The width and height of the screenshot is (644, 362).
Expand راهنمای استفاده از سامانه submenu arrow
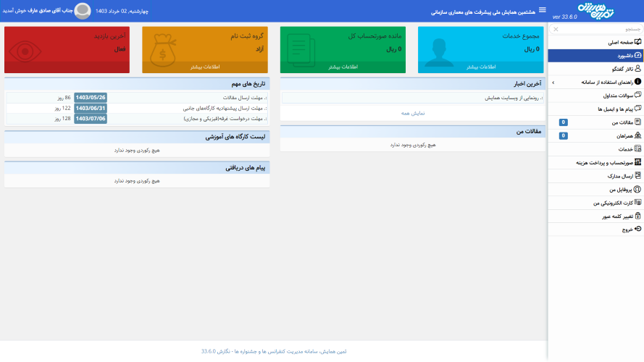pyautogui.click(x=553, y=83)
